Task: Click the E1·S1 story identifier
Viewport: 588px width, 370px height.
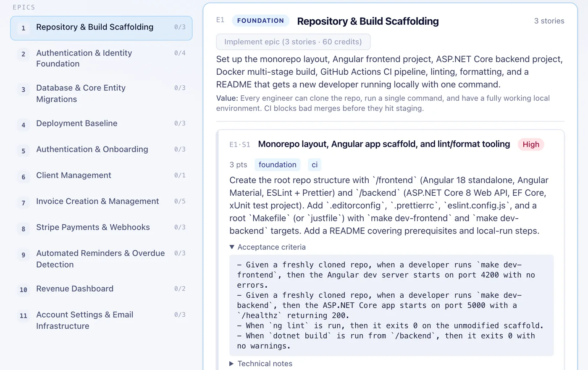Action: [240, 144]
